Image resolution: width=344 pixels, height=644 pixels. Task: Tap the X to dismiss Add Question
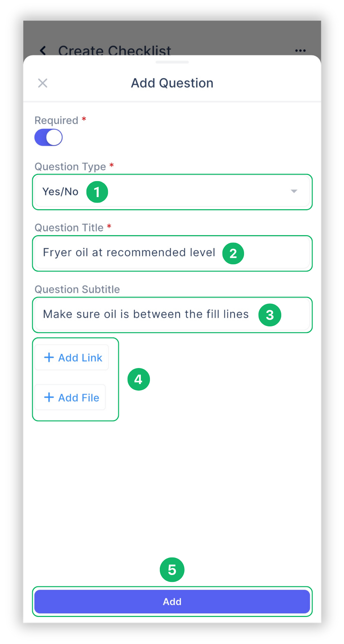42,83
